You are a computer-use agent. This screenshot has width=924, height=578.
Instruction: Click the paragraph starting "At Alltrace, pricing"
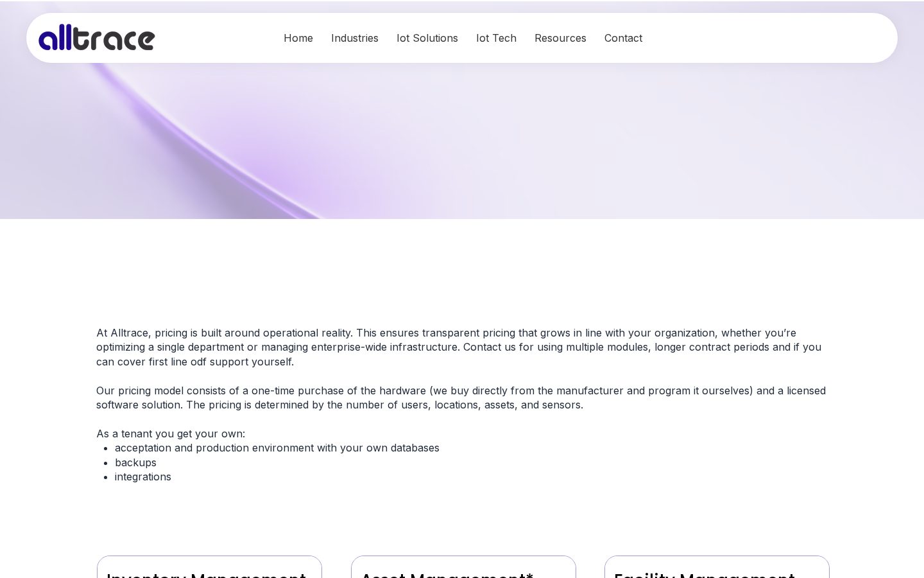click(x=459, y=347)
